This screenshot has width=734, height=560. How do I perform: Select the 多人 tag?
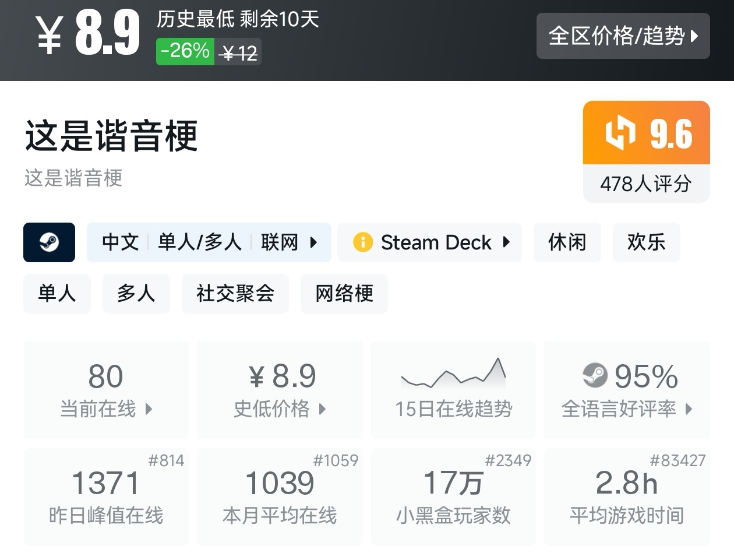136,294
